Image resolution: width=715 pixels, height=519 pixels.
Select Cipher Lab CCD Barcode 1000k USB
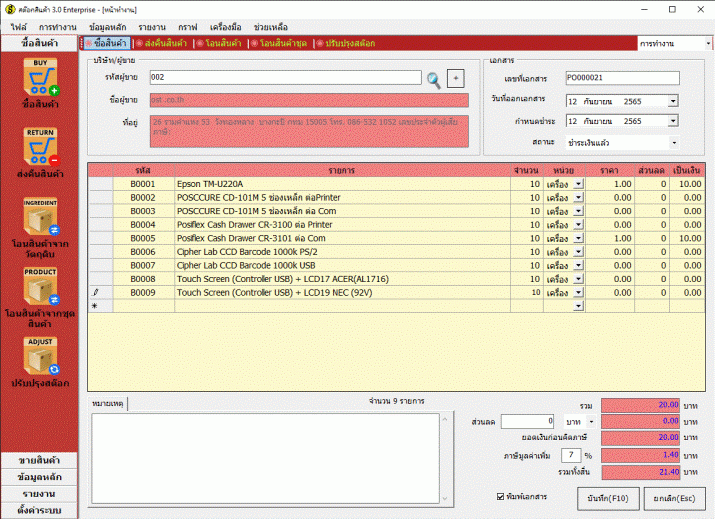(x=342, y=265)
